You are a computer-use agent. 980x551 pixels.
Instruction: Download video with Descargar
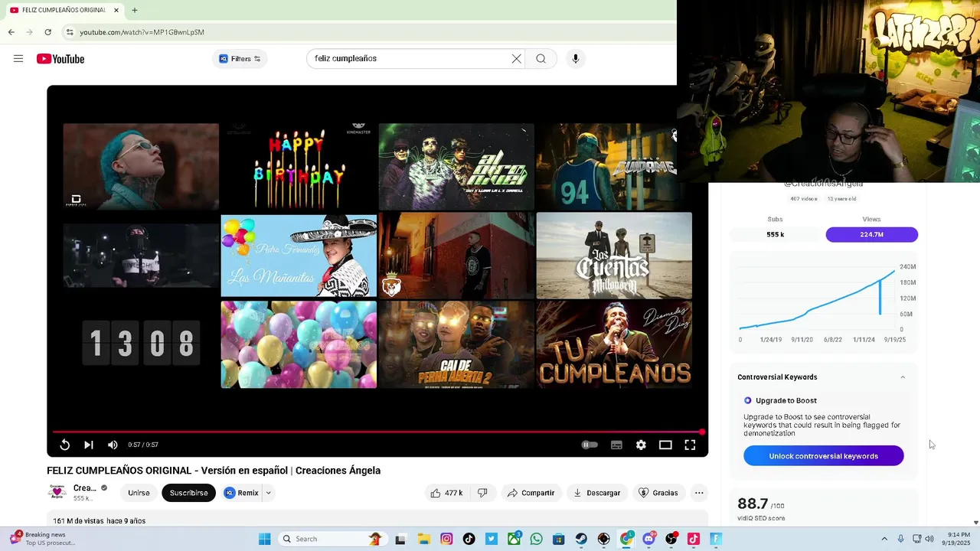[596, 493]
